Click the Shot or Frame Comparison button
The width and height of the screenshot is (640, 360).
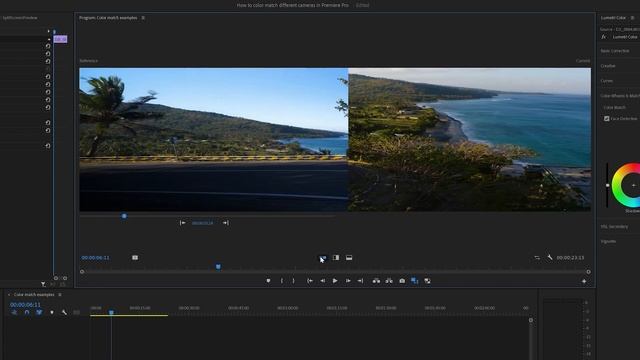(x=135, y=258)
